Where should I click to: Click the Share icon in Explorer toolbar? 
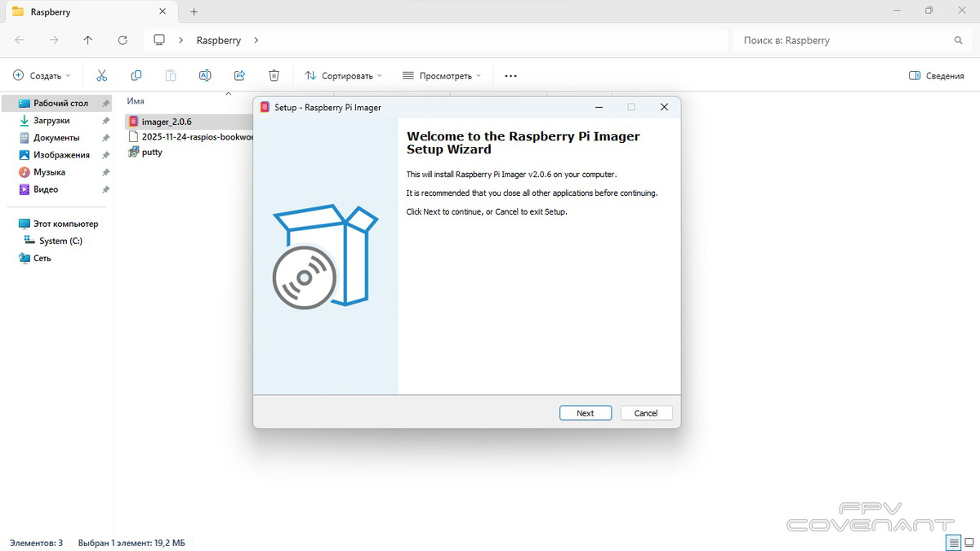(x=239, y=75)
